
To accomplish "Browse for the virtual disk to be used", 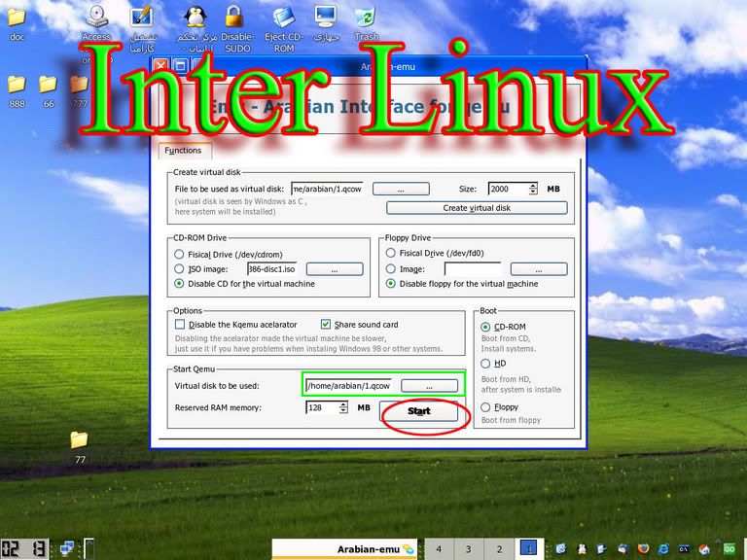I will (429, 386).
